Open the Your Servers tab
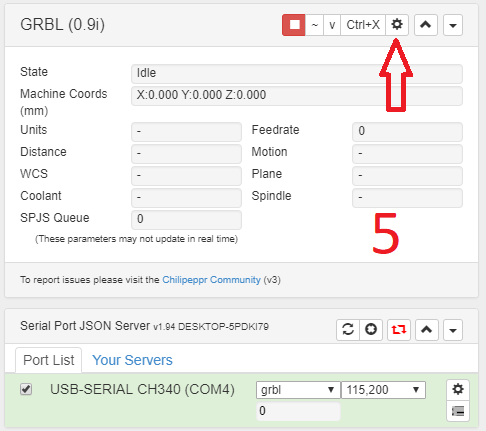Viewport: 486px width, 431px height. [x=132, y=360]
